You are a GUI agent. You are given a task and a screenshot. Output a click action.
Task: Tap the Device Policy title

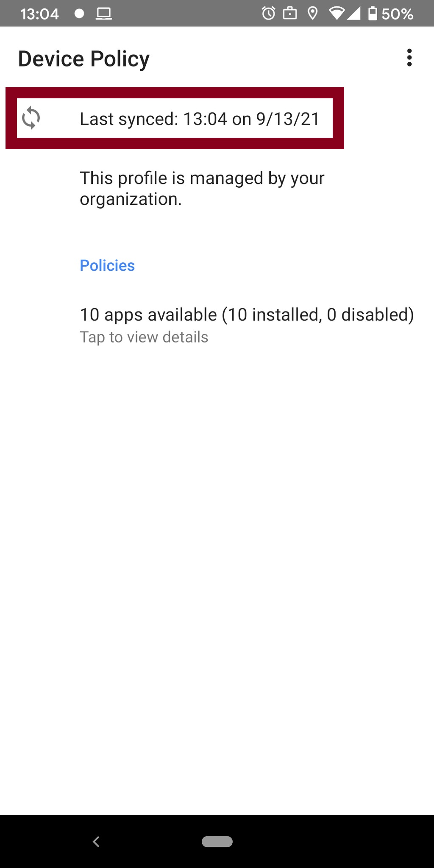coord(84,58)
